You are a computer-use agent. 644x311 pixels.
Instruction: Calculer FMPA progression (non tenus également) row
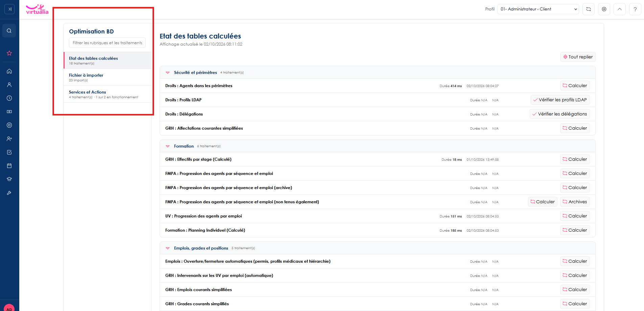543,202
